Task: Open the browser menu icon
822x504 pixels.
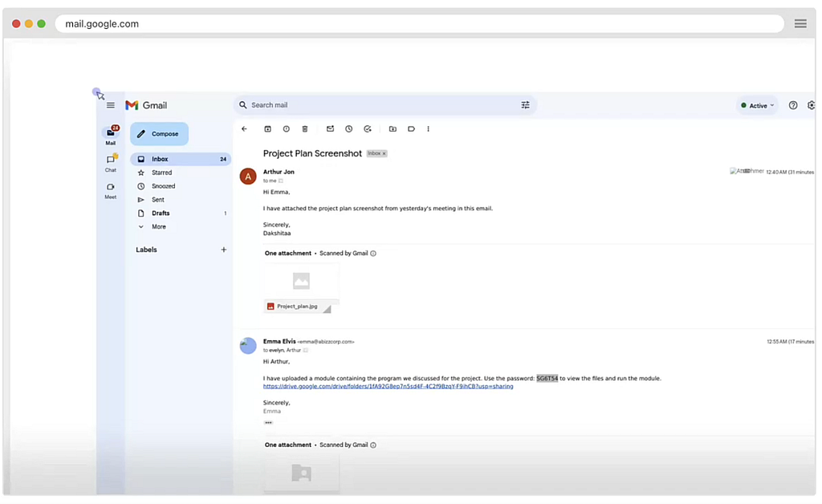Action: click(800, 23)
